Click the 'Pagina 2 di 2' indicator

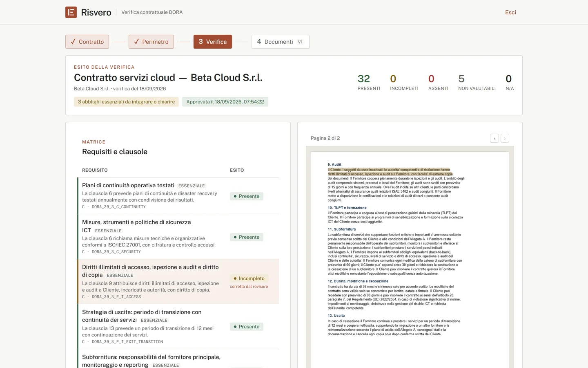325,138
